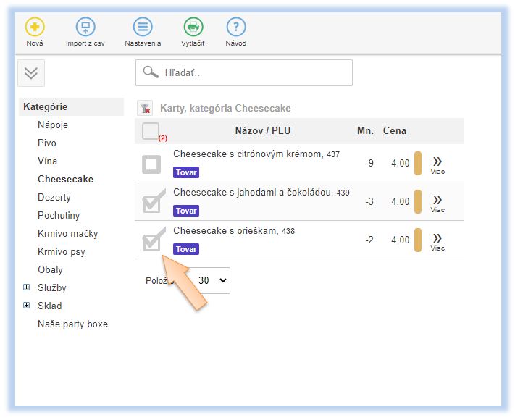
Task: Check the Cheesecake s citrónovým krémom checkbox
Action: point(151,164)
